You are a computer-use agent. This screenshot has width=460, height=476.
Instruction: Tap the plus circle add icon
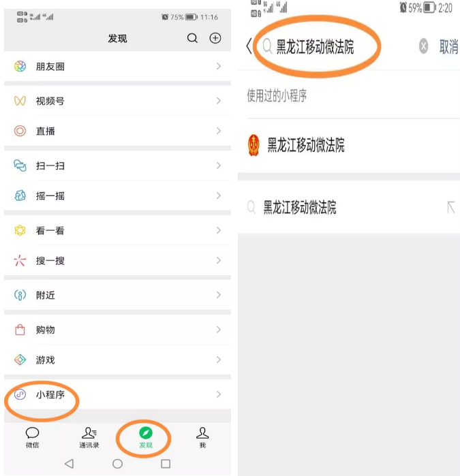pos(215,38)
